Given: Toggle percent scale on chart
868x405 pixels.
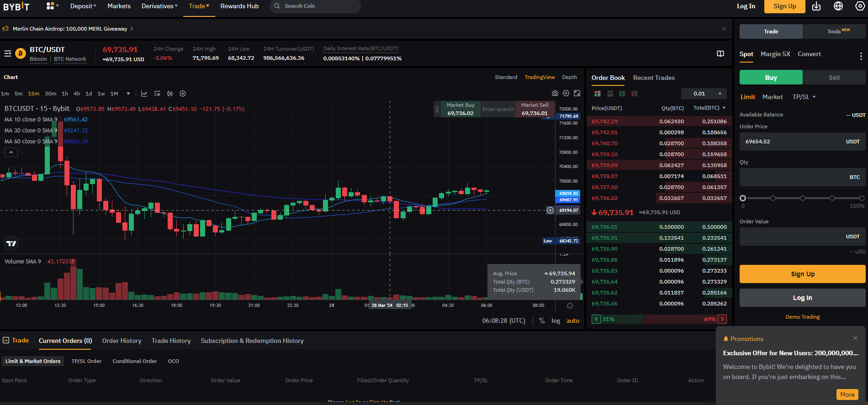Looking at the screenshot, I should 542,321.
